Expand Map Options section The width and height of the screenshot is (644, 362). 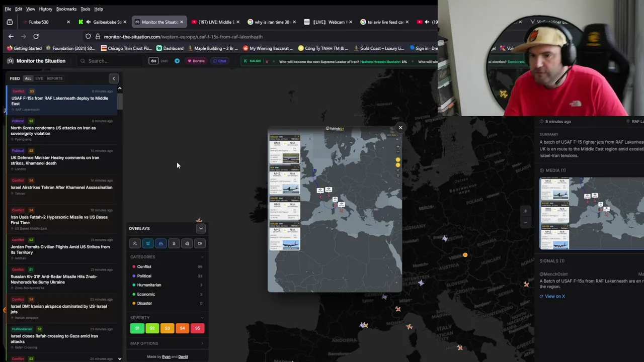point(167,343)
